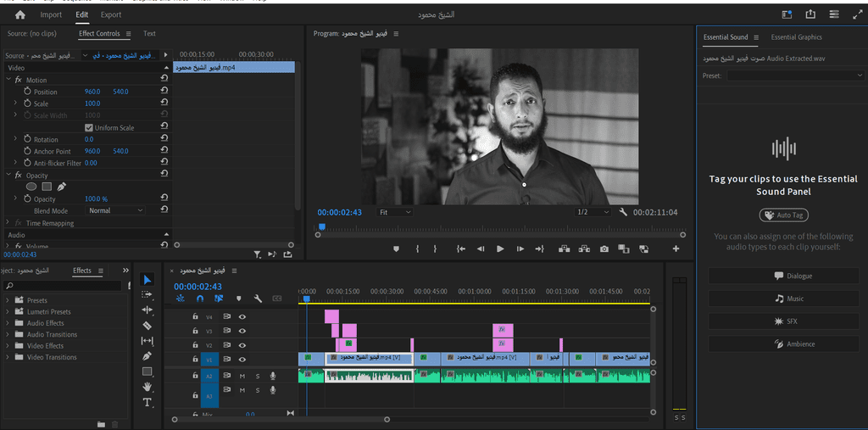Create new bin in Effects panel
The height and width of the screenshot is (430, 868).
(102, 424)
